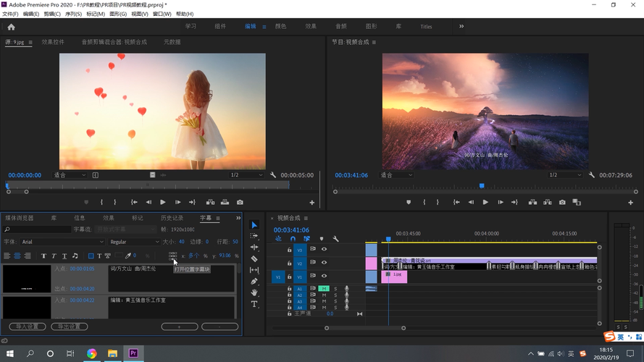The image size is (644, 362).
Task: Click Extract button in Program monitor
Action: 548,202
